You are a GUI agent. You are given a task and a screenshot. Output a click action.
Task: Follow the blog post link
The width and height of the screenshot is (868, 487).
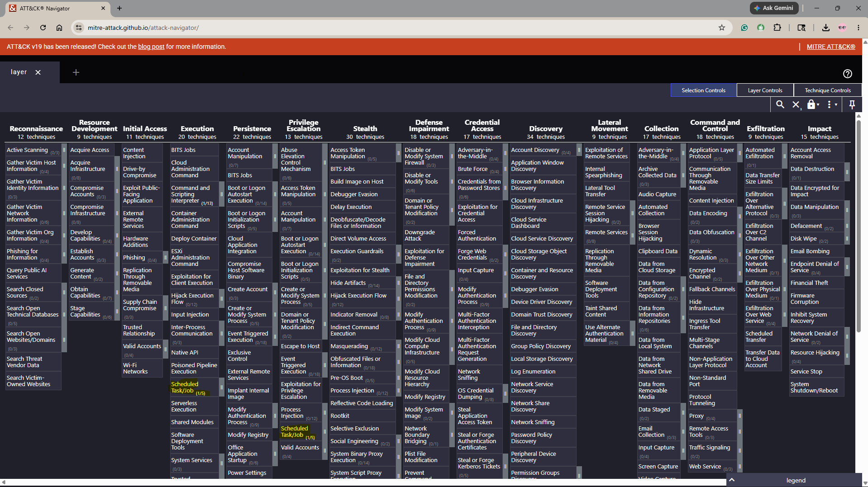click(x=151, y=47)
